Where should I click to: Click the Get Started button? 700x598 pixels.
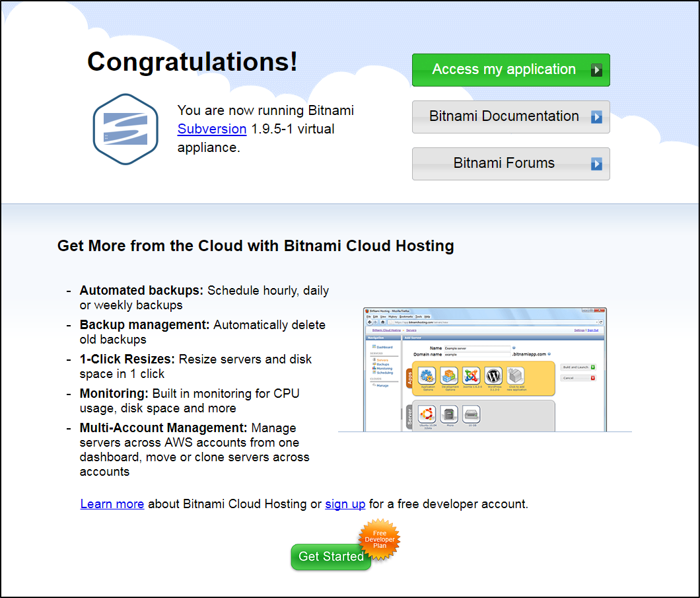(x=331, y=556)
